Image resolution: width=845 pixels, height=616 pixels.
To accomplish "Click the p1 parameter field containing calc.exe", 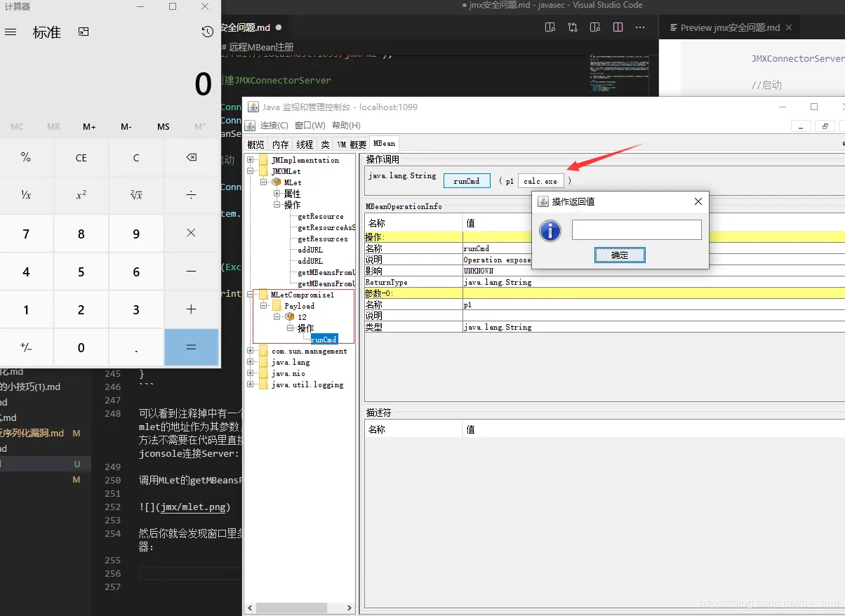I will tap(540, 181).
